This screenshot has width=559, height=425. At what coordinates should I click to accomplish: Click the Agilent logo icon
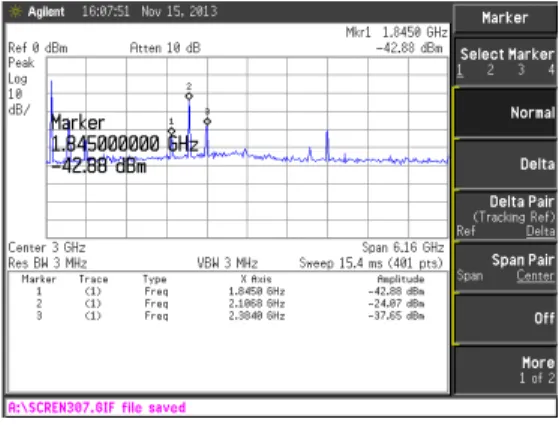(x=16, y=12)
